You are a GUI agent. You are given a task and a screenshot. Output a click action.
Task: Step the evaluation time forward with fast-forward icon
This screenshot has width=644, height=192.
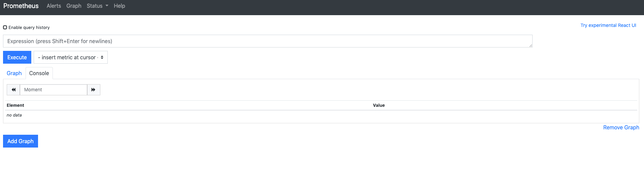point(94,90)
